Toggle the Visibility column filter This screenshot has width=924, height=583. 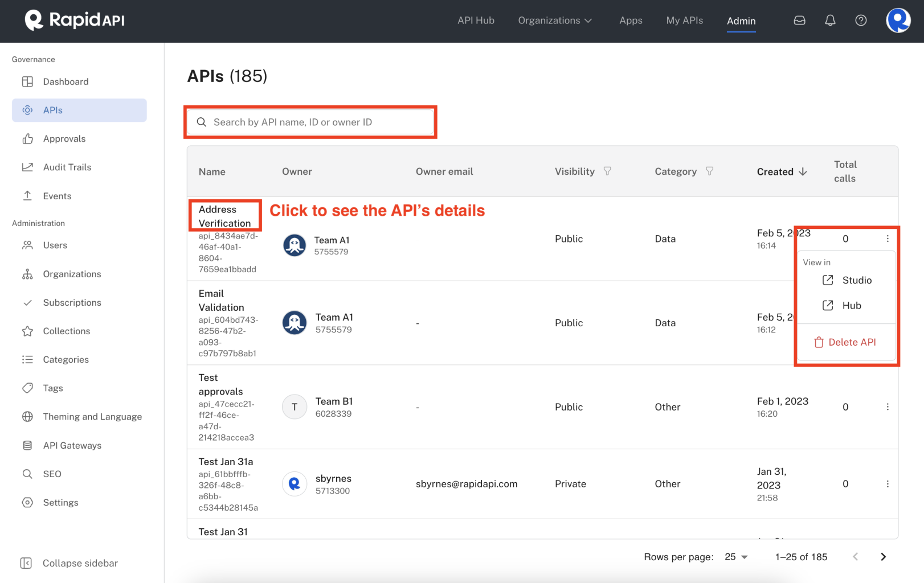coord(608,171)
